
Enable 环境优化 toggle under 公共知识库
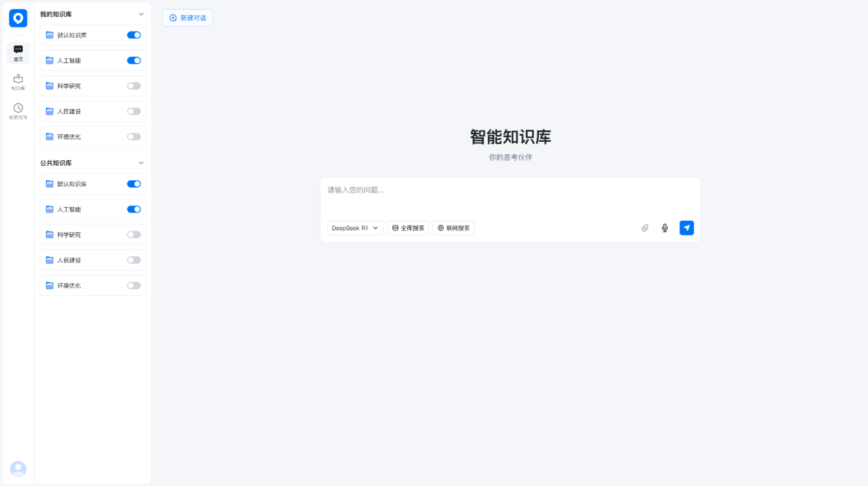tap(134, 285)
